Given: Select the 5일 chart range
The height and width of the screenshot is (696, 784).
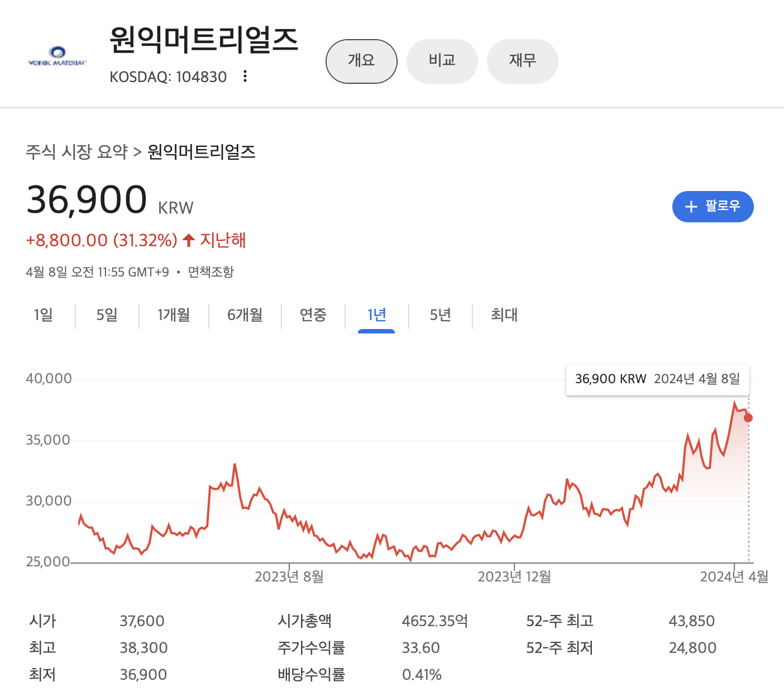Looking at the screenshot, I should pyautogui.click(x=107, y=315).
